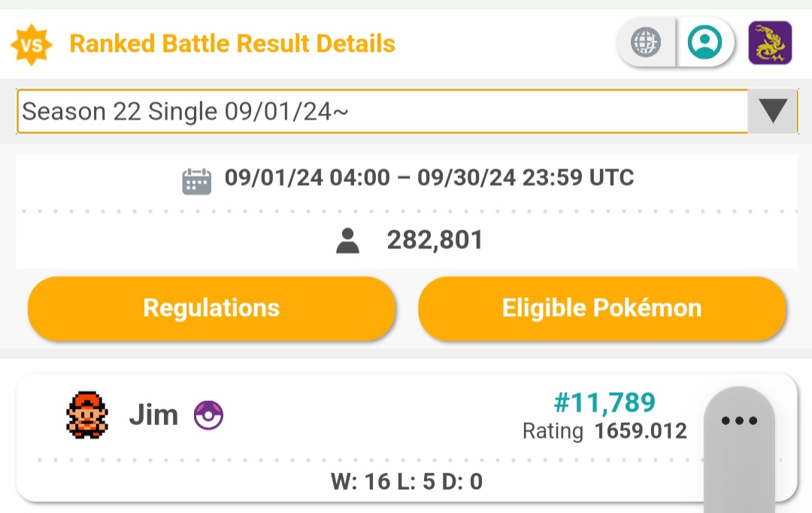The width and height of the screenshot is (812, 513).
Task: Click the orange VS star badge icon
Action: pyautogui.click(x=32, y=45)
